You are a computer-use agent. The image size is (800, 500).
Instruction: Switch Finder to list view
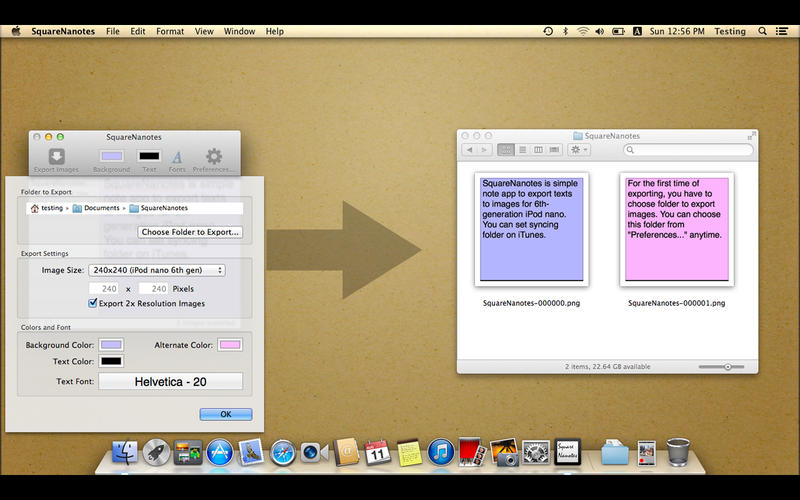[x=522, y=150]
